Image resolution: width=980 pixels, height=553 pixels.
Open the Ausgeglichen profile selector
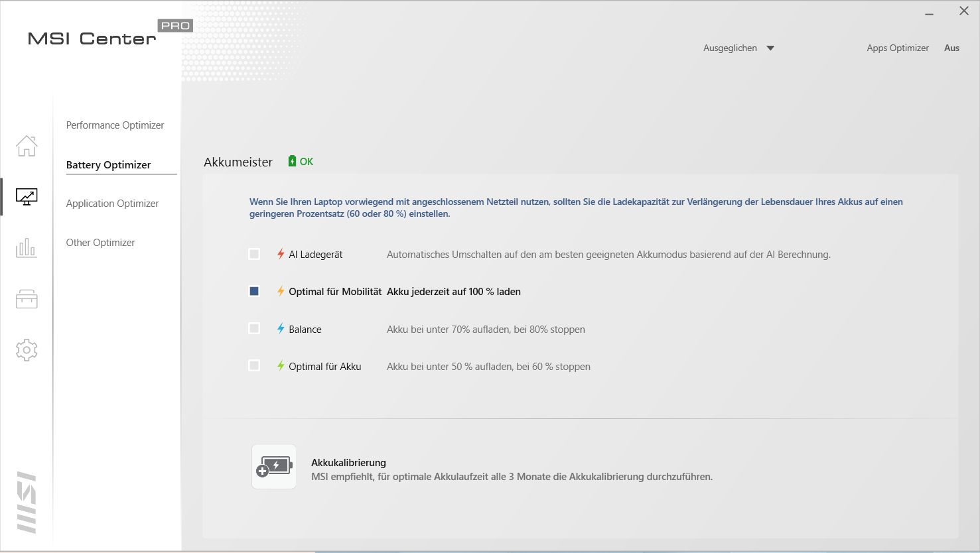click(x=738, y=48)
